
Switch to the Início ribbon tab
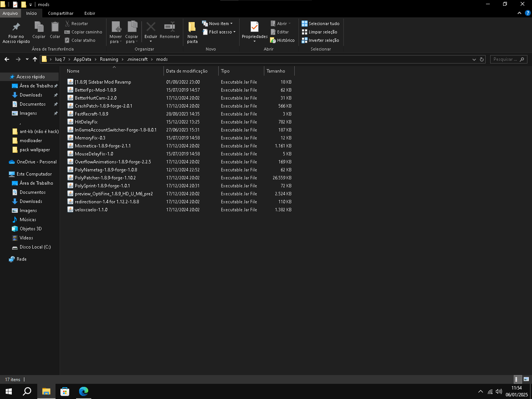32,13
